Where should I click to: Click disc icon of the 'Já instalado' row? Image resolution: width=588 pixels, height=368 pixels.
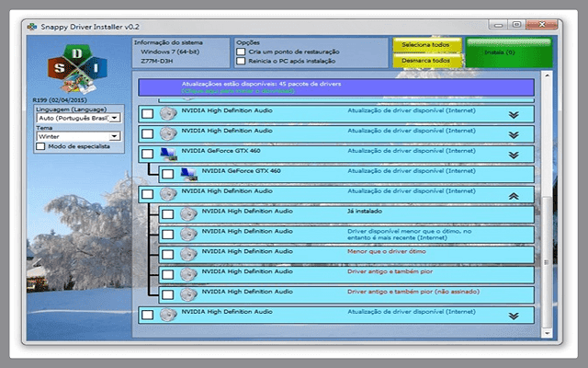click(188, 214)
